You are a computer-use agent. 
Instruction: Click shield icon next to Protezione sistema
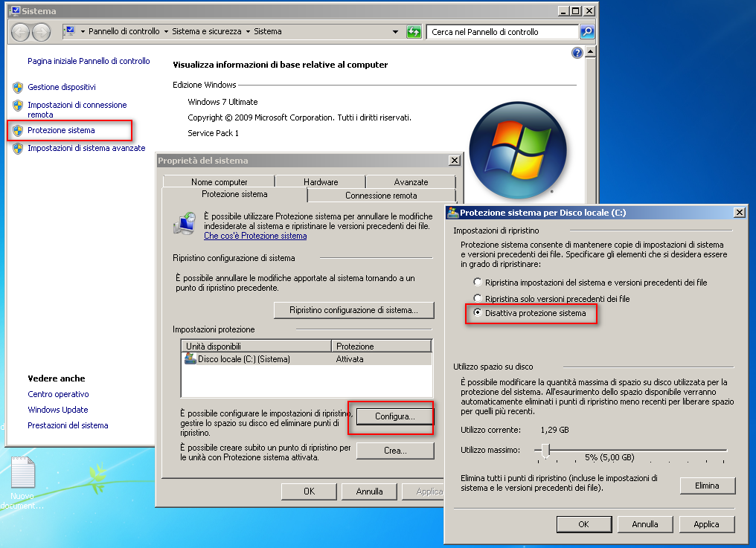[x=18, y=130]
